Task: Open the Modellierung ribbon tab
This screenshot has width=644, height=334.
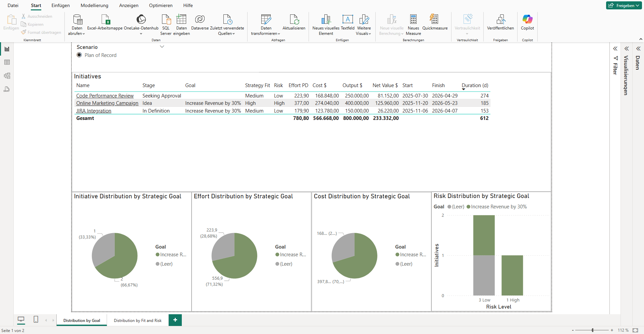Action: pyautogui.click(x=95, y=5)
